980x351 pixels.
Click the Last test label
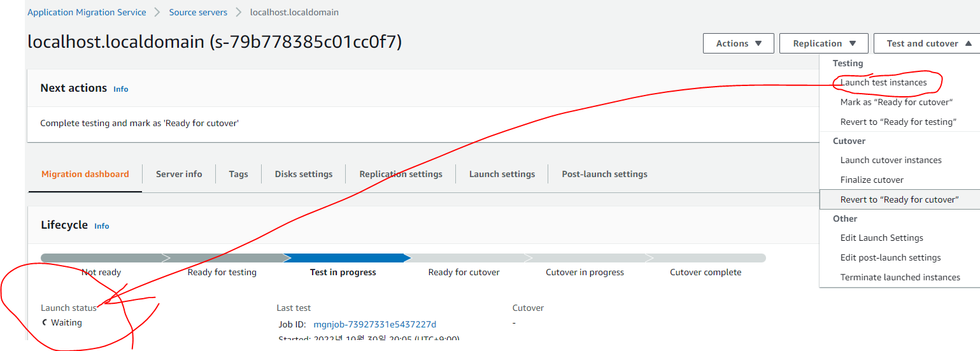point(294,308)
